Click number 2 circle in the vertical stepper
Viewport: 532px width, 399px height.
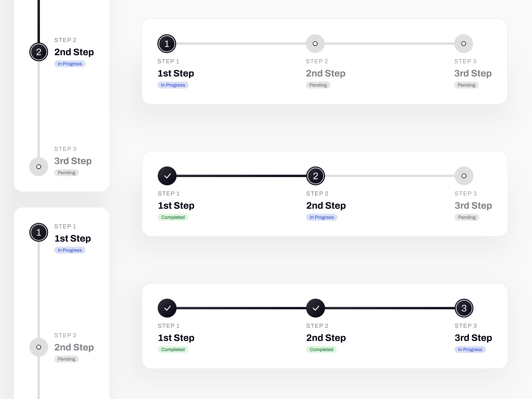pos(39,52)
